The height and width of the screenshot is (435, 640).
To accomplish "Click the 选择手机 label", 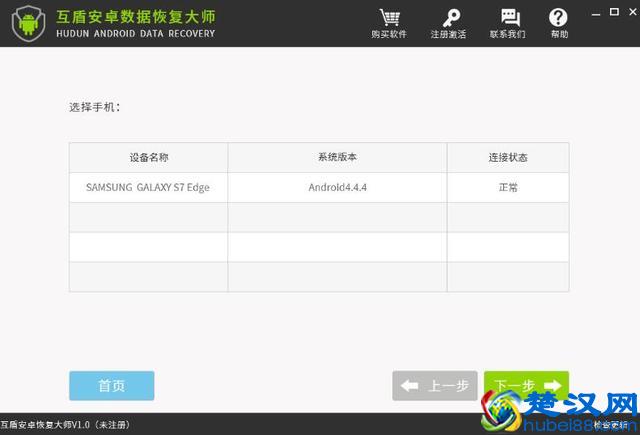I will tap(95, 107).
